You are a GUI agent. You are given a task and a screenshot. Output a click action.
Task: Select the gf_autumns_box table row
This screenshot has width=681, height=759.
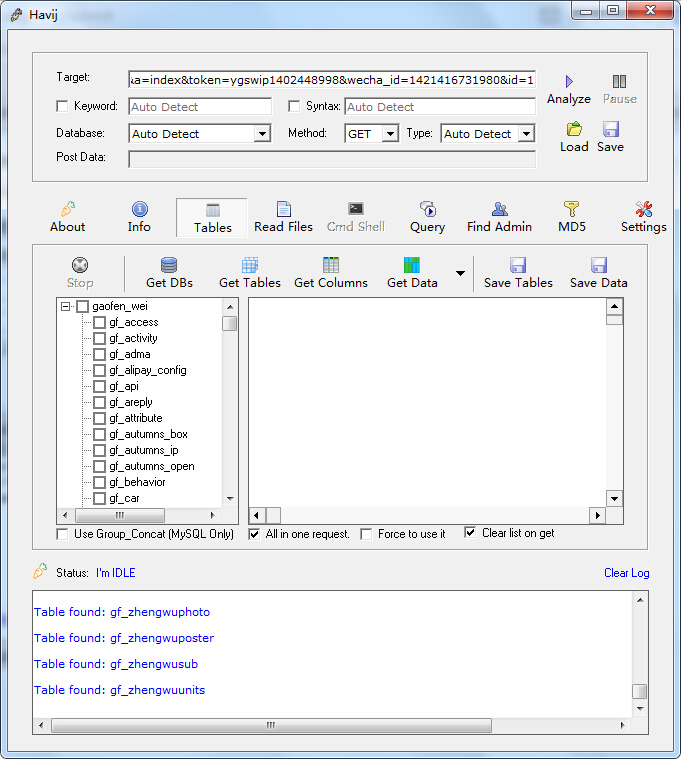point(148,434)
